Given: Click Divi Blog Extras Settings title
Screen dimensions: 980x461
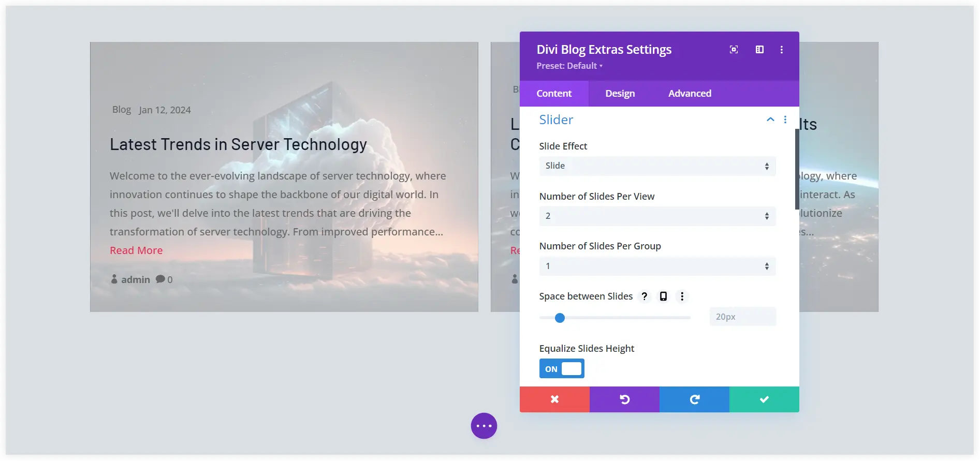Looking at the screenshot, I should point(604,50).
